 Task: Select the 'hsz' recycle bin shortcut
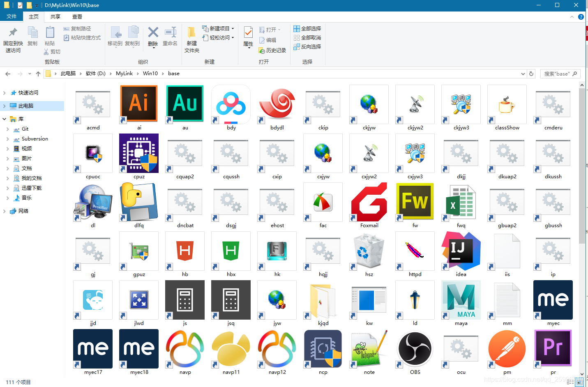(x=369, y=251)
